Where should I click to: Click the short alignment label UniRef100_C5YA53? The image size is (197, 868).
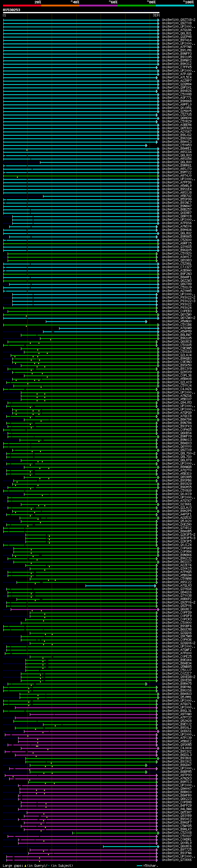pos(177,145)
